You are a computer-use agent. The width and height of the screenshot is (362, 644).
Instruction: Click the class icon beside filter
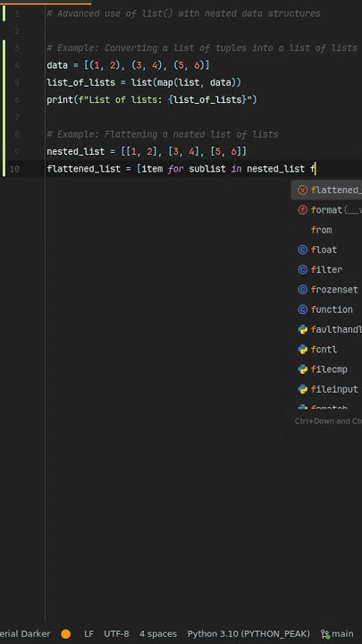pos(302,270)
